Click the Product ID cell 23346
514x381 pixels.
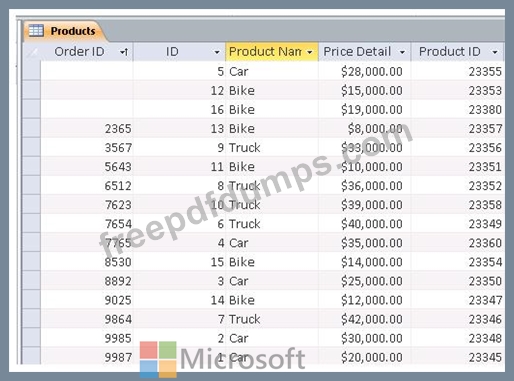457,319
